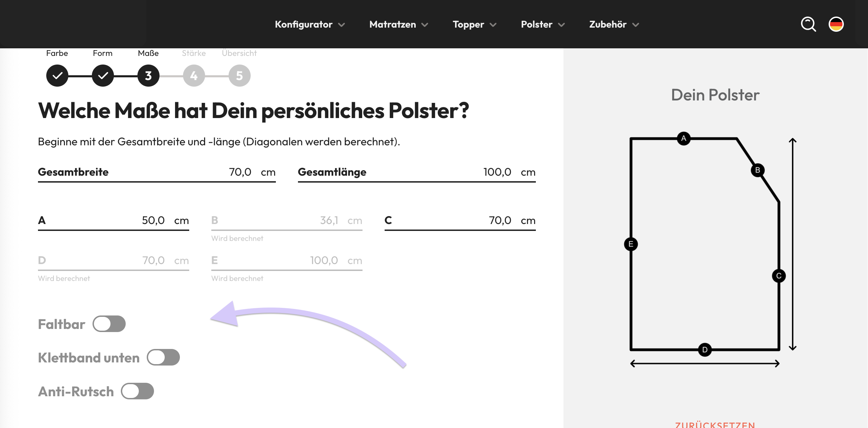
Task: Click step 5 Übersicht circle
Action: point(239,76)
